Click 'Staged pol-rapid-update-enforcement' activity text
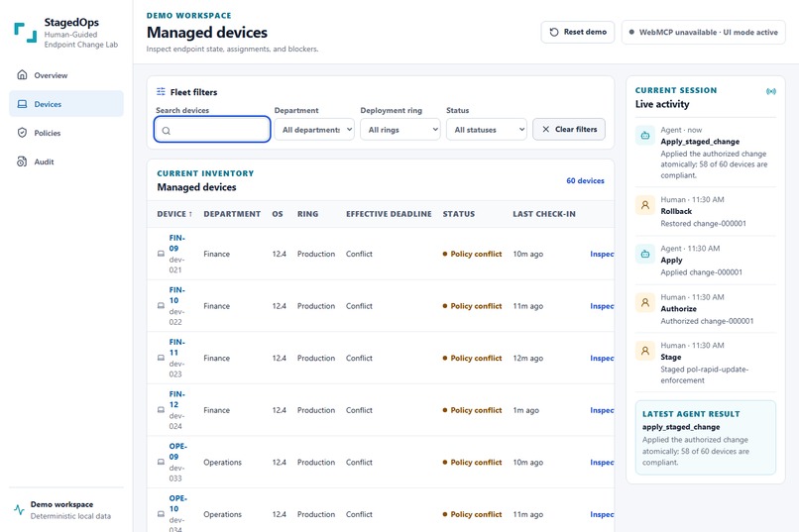This screenshot has width=799, height=532. [704, 374]
